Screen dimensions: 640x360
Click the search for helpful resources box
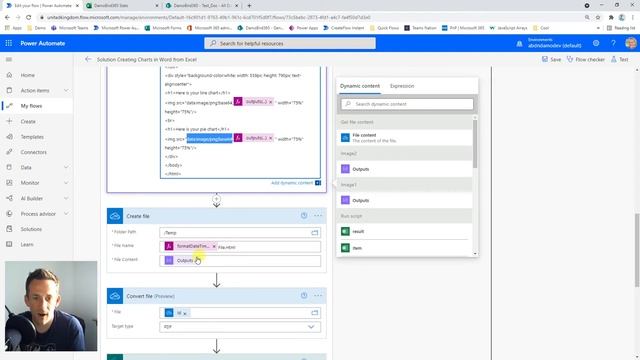pyautogui.click(x=290, y=43)
